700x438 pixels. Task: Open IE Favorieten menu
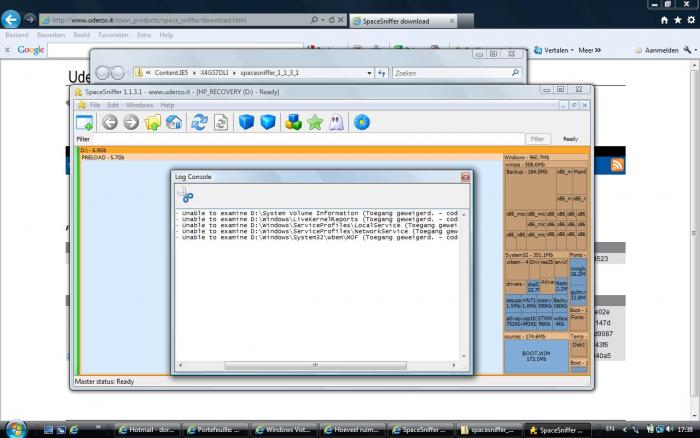click(113, 35)
